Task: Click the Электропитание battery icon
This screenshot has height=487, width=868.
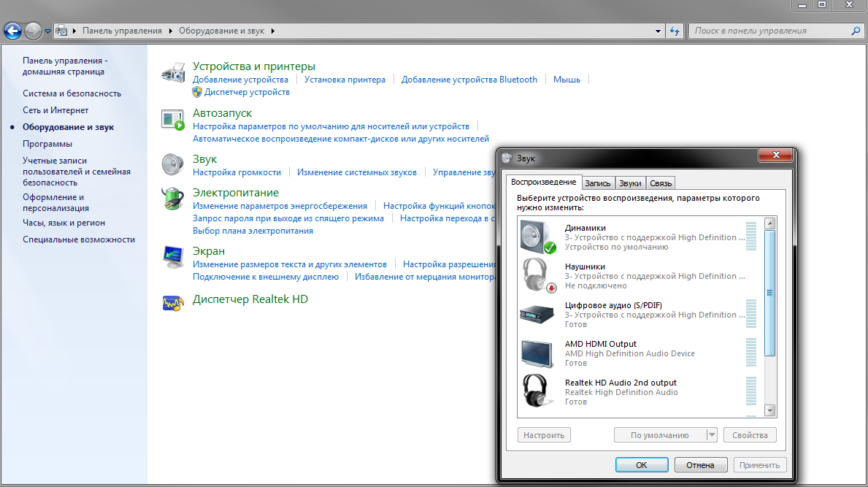Action: click(x=174, y=199)
